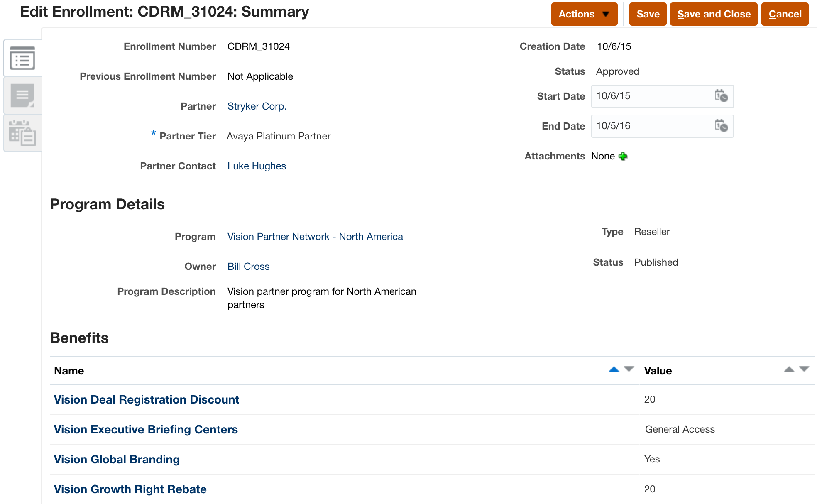This screenshot has height=504, width=817.
Task: Click the Save button
Action: (648, 14)
